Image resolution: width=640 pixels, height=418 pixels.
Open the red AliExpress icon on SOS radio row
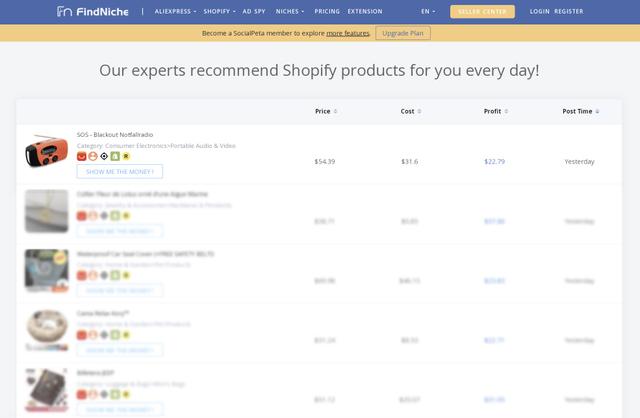82,156
